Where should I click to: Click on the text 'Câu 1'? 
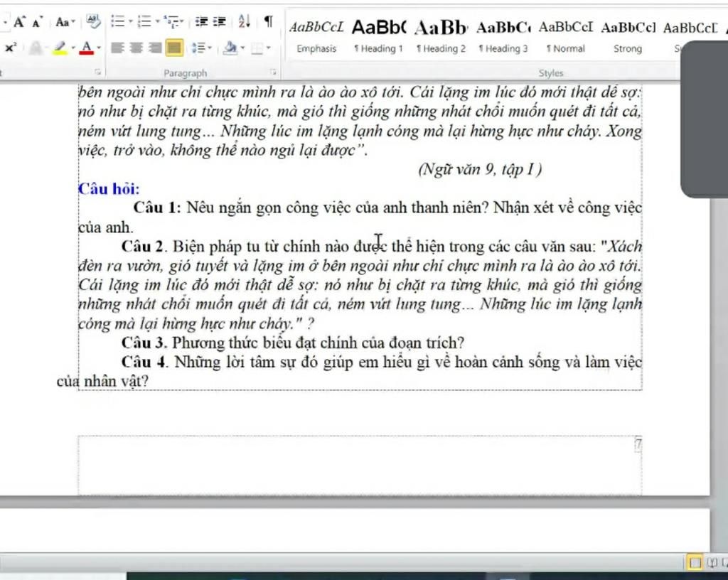point(156,208)
